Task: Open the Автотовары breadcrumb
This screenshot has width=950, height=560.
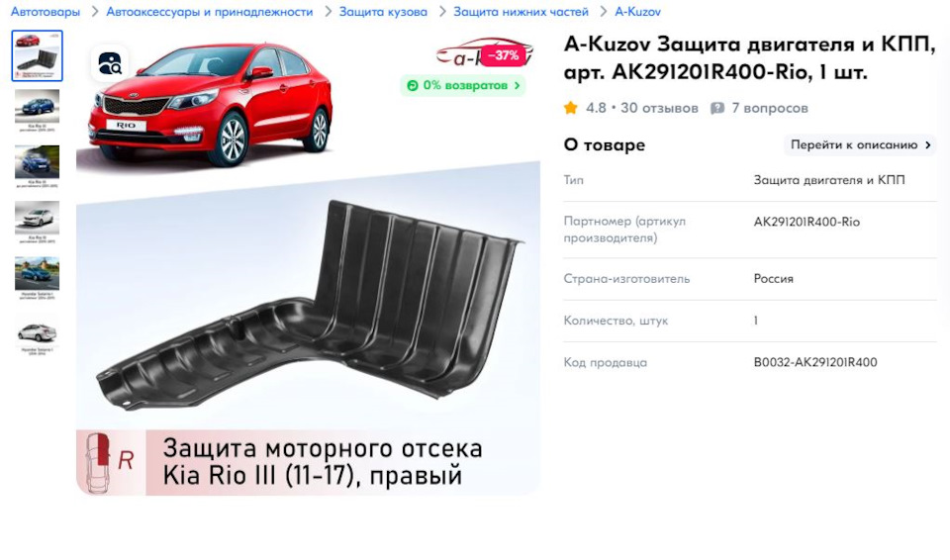Action: 46,12
